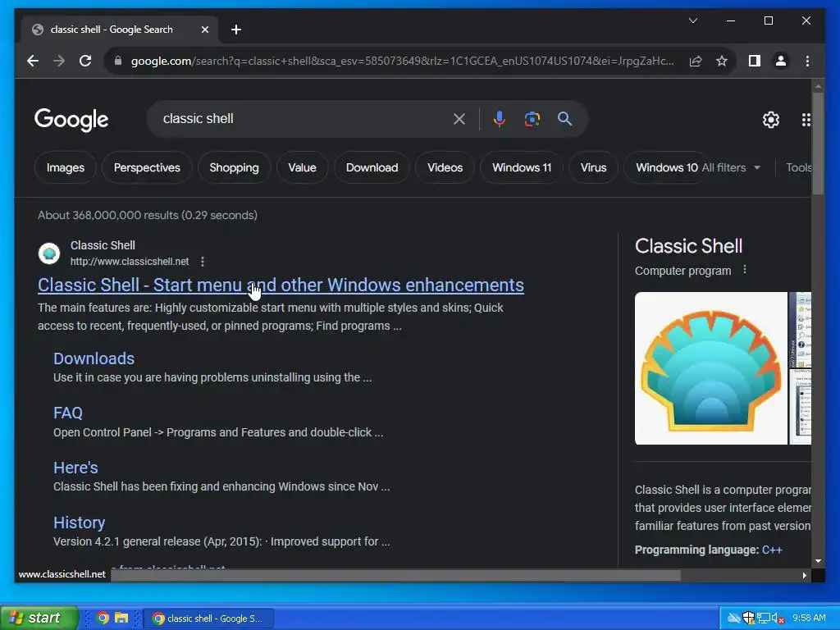Open the History sitelink
The height and width of the screenshot is (630, 840).
coord(80,523)
